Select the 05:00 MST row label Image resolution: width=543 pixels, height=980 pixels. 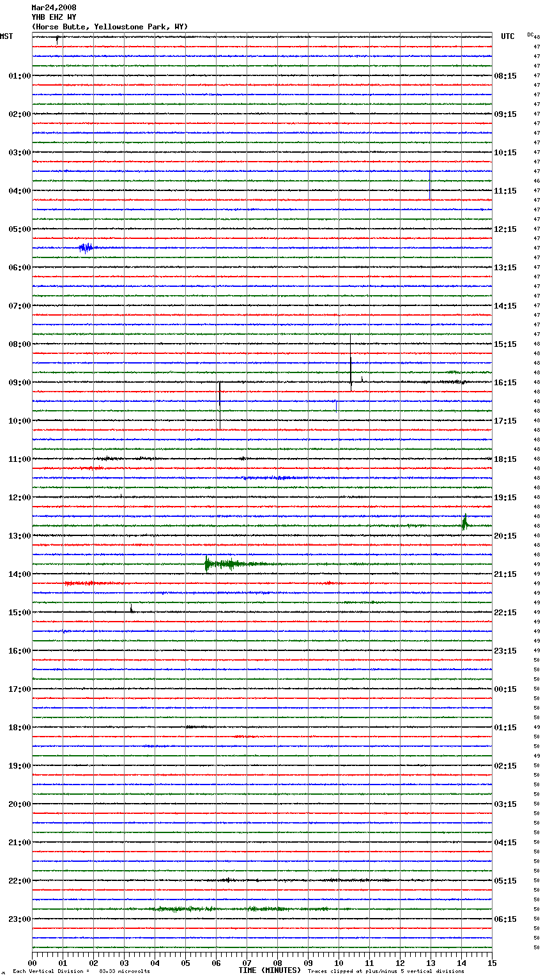pos(20,229)
